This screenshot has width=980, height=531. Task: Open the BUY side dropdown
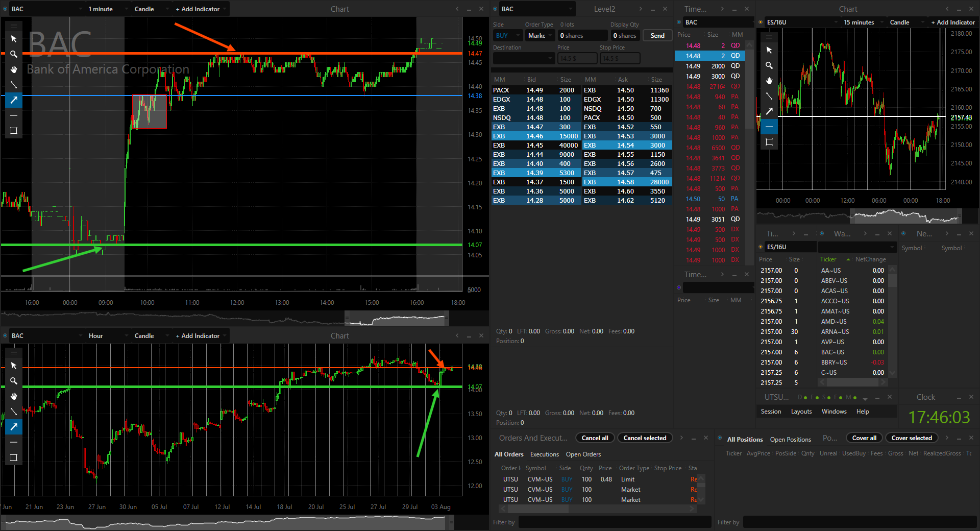click(x=508, y=35)
